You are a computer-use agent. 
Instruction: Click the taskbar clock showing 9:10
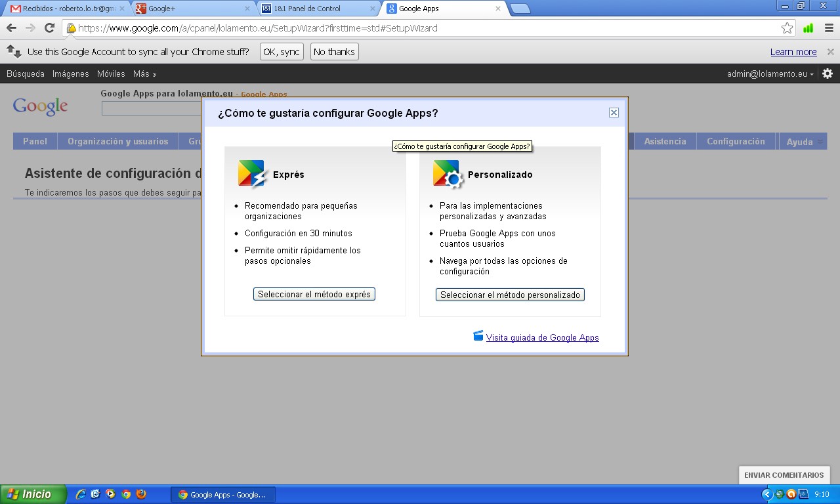point(822,494)
